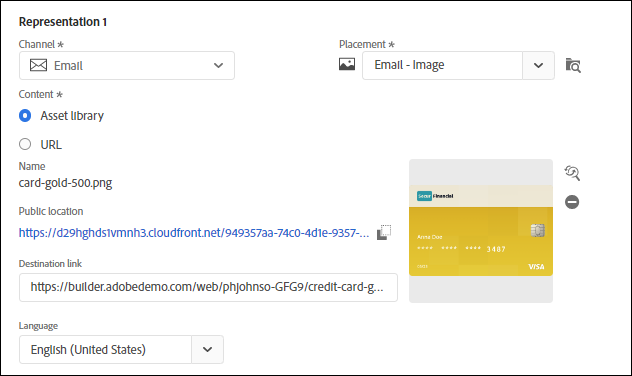Click the image icon beside Placement field
The width and height of the screenshot is (632, 376).
tap(347, 64)
